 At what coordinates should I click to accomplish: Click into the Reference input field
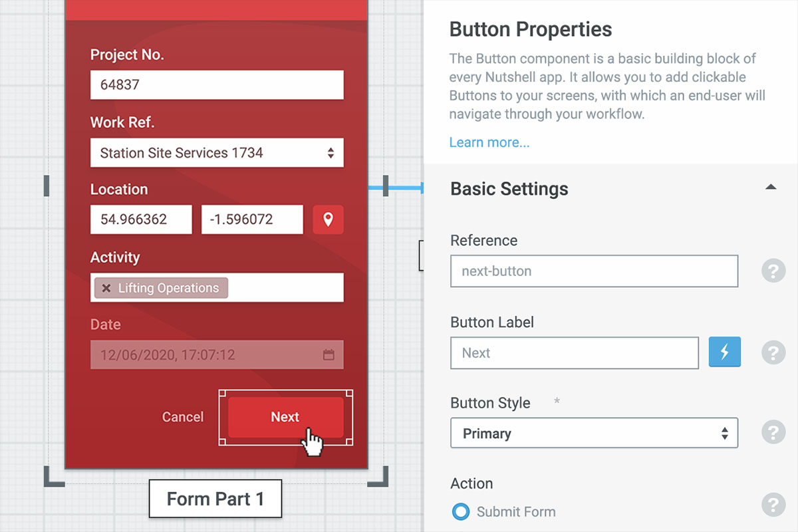pos(594,271)
